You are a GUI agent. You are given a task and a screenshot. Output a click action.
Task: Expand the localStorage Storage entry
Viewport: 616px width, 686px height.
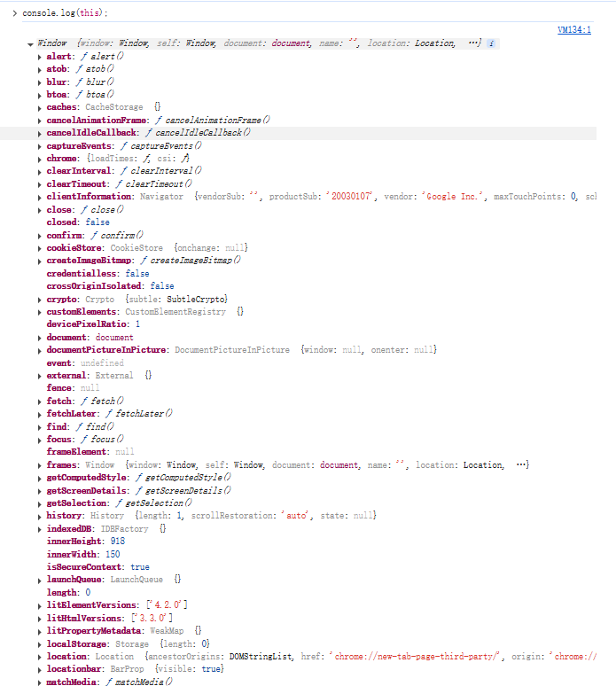40,643
